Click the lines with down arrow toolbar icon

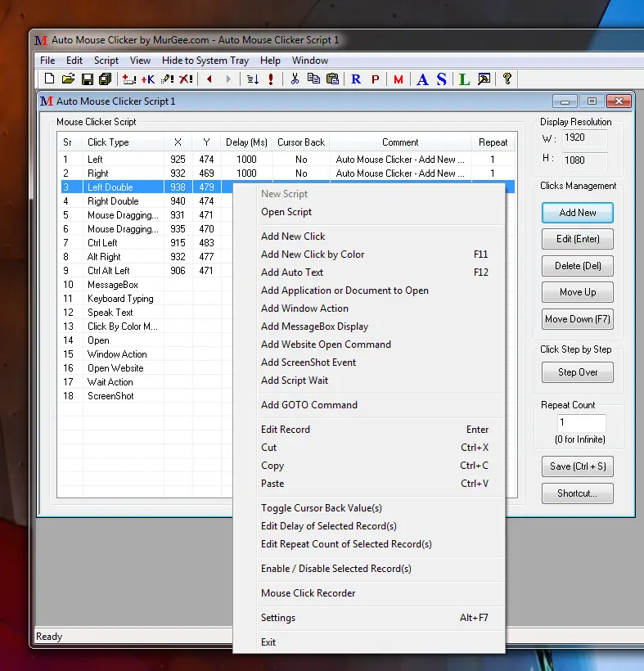[x=253, y=79]
